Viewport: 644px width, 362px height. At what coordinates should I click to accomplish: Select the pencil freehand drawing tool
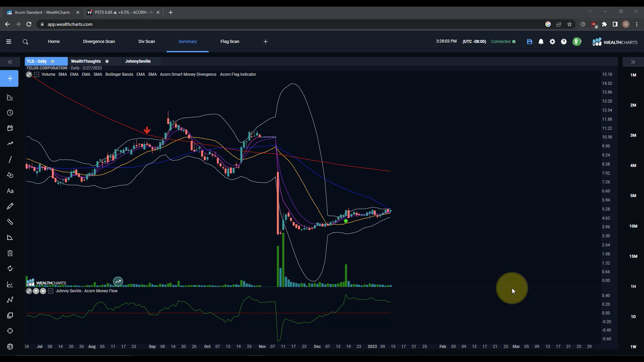(x=10, y=206)
